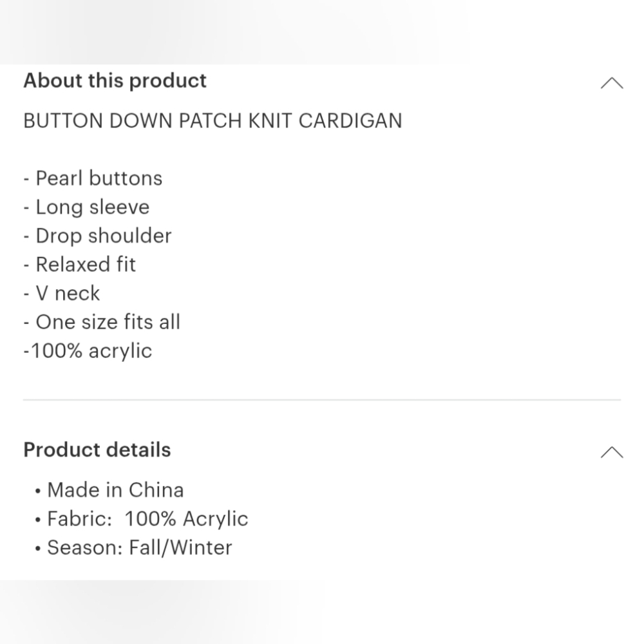Click the Pearl buttons feature line

point(93,178)
